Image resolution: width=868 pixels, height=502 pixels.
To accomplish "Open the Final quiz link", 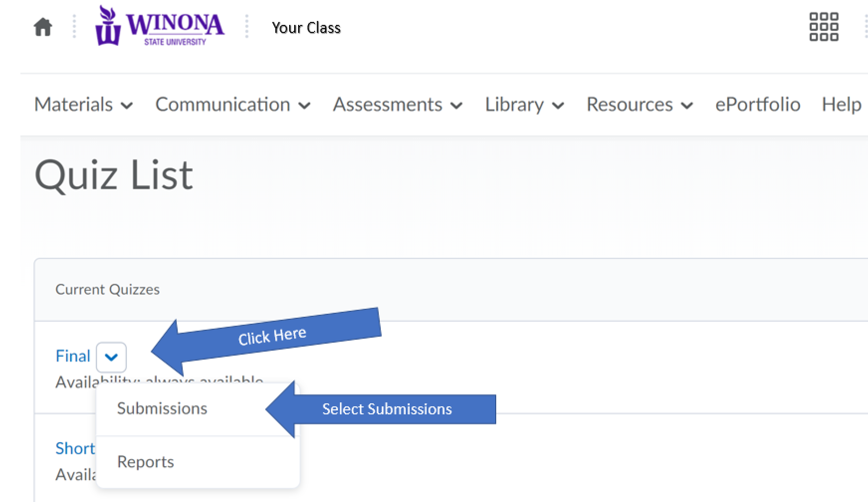I will pyautogui.click(x=73, y=356).
